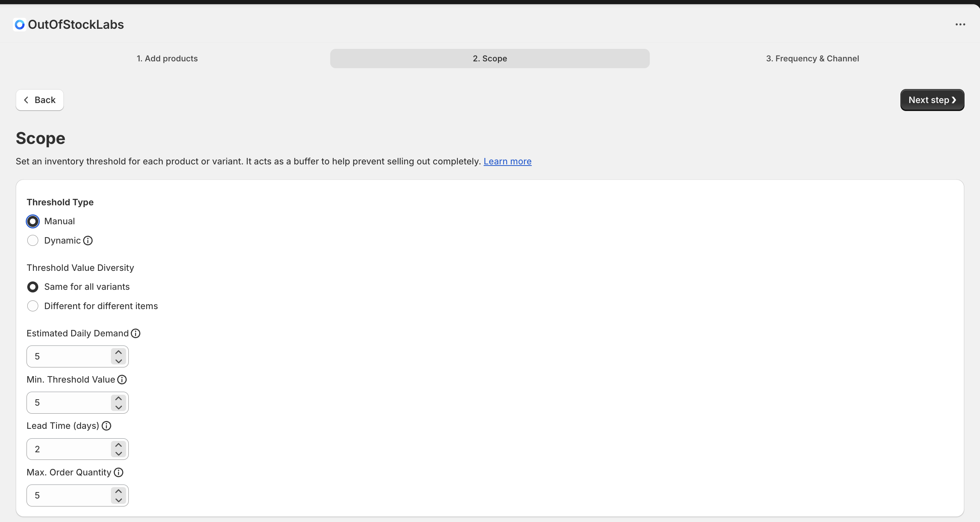Focus the Estimated Daily Demand input field
This screenshot has height=522, width=980.
[78, 356]
